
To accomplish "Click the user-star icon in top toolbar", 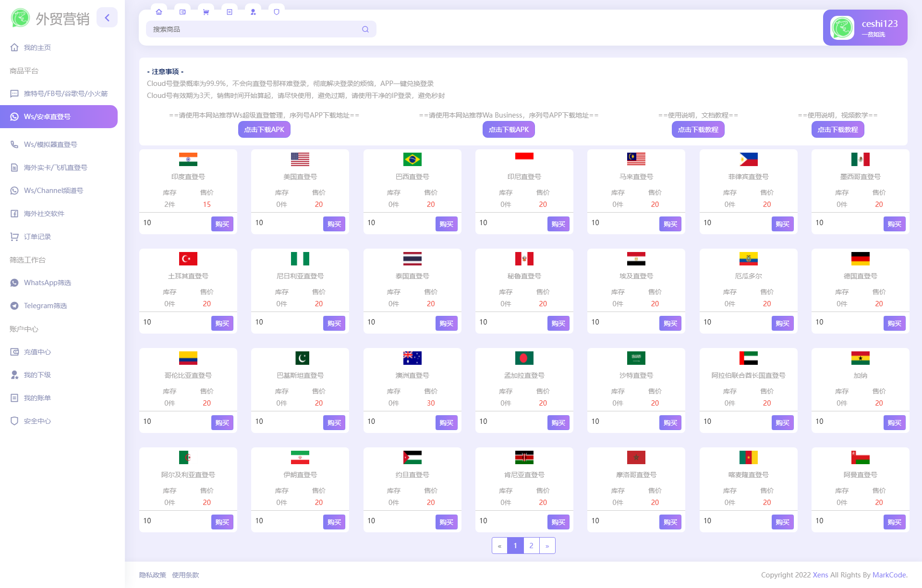I will 253,12.
